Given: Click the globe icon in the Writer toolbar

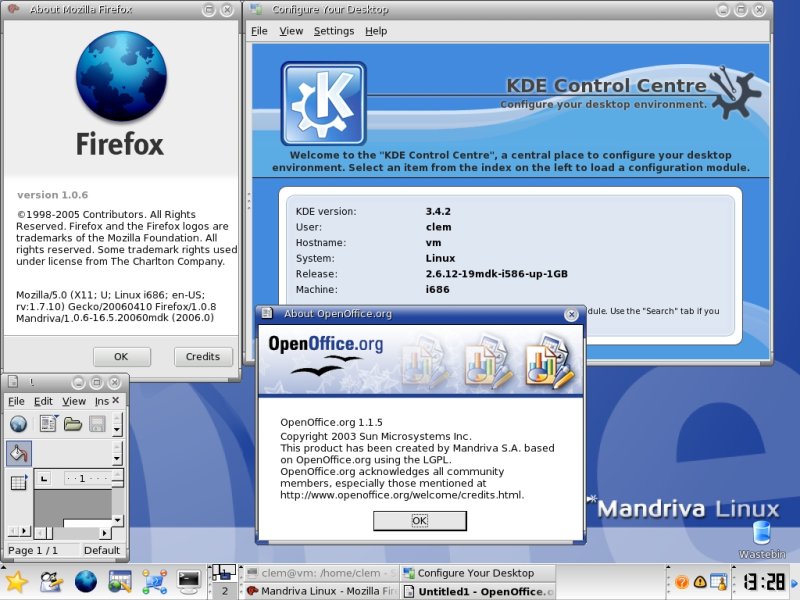Looking at the screenshot, I should pos(18,424).
